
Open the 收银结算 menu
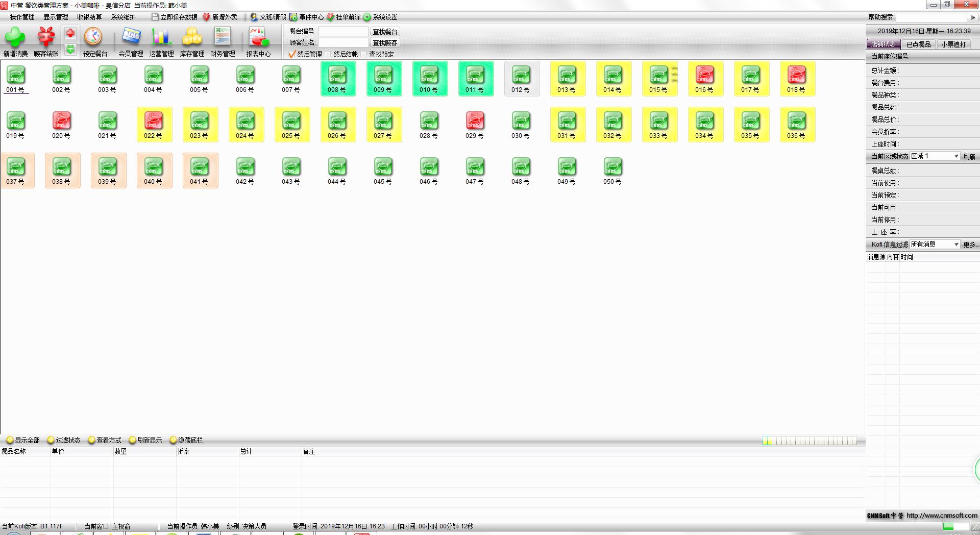89,17
